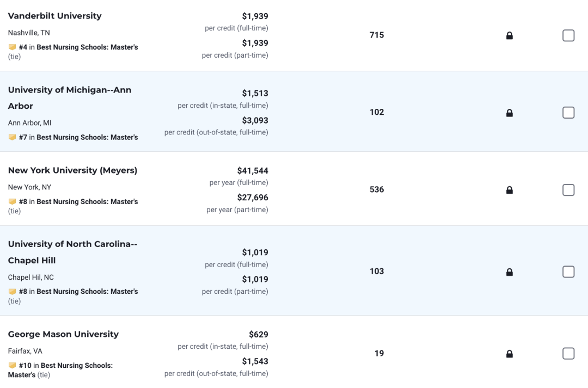This screenshot has height=388, width=588.
Task: Check the compare box for Vanderbilt University
Action: click(x=568, y=35)
